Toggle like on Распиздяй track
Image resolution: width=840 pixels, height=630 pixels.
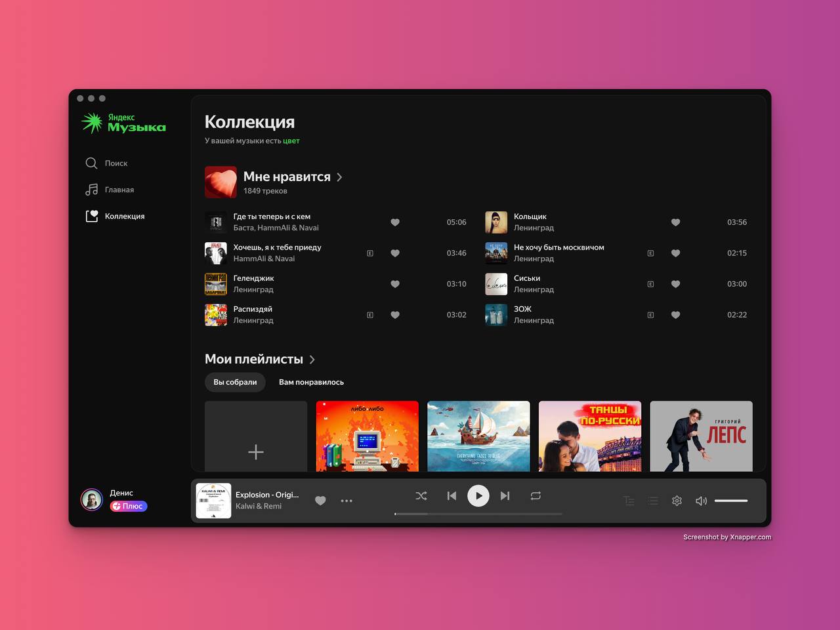pyautogui.click(x=395, y=315)
